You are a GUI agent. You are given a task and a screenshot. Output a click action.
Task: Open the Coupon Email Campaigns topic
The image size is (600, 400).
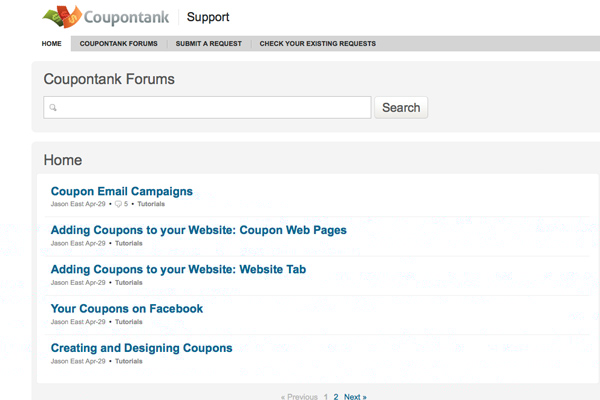pos(122,191)
